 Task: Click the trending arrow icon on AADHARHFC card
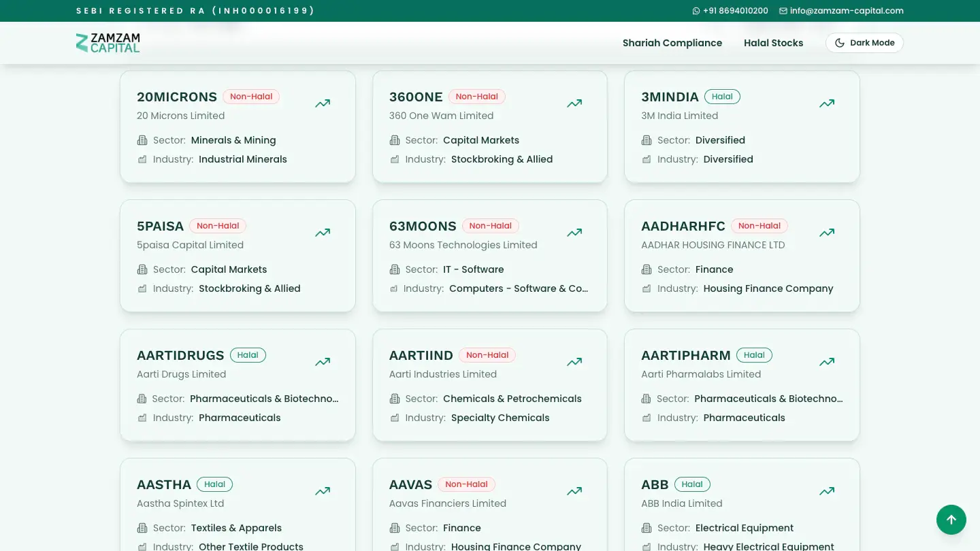pos(827,233)
